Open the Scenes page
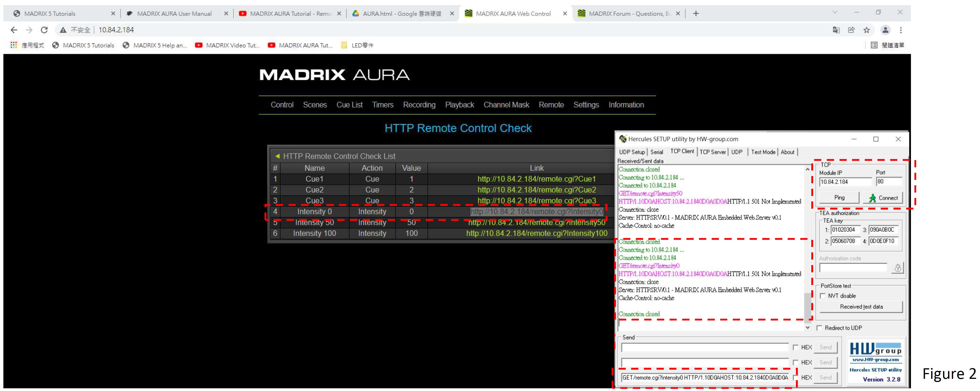The image size is (980, 391). click(x=315, y=105)
